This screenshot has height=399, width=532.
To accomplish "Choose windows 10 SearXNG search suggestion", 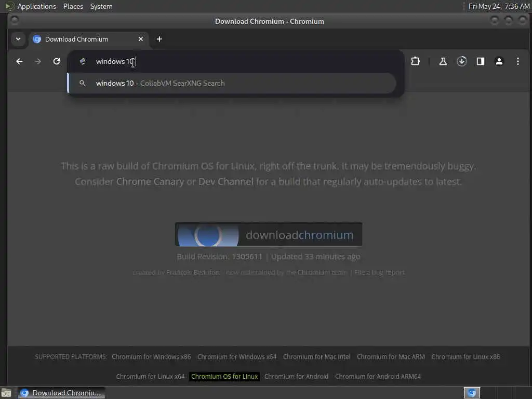I will 232,83.
